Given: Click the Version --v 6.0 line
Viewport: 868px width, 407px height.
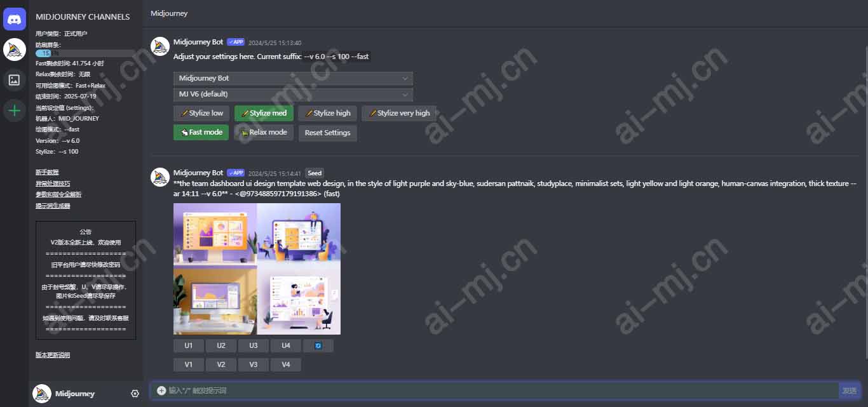Looking at the screenshot, I should pyautogui.click(x=58, y=140).
